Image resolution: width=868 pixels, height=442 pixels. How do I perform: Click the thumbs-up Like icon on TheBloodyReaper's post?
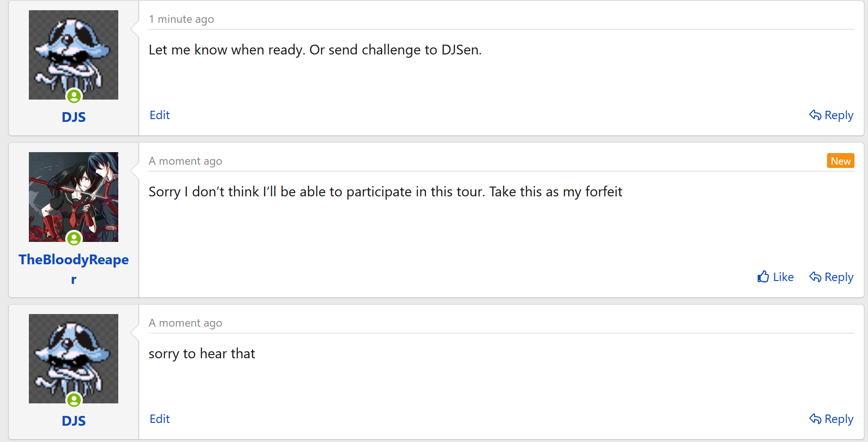coord(763,277)
